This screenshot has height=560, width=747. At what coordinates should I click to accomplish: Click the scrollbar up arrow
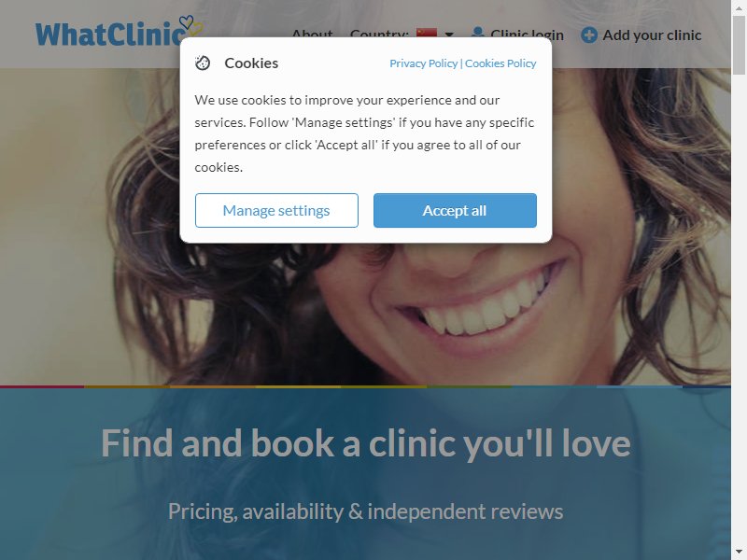pos(739,7)
